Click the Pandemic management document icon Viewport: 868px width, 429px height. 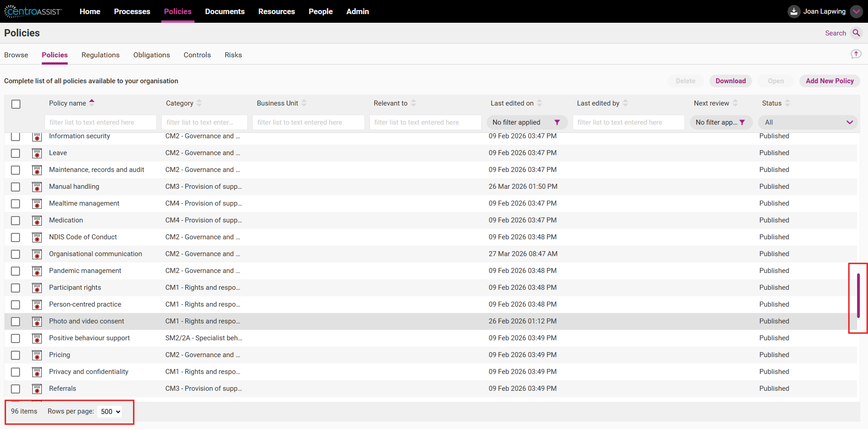(37, 271)
